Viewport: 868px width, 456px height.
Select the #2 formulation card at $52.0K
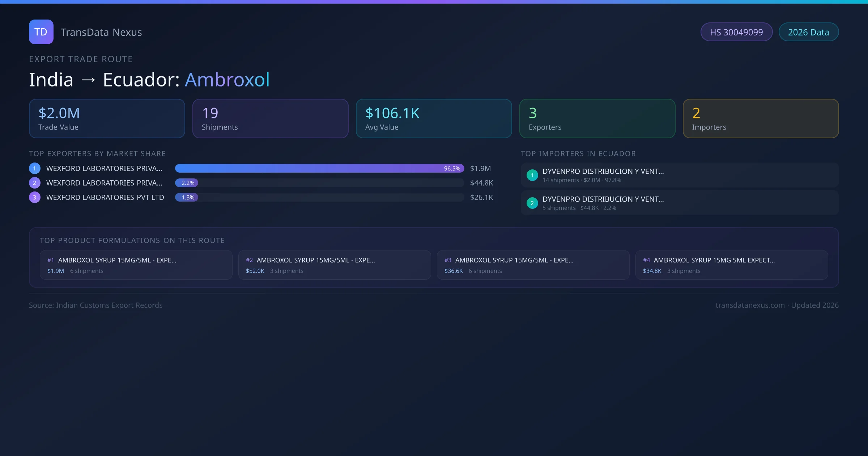point(334,265)
